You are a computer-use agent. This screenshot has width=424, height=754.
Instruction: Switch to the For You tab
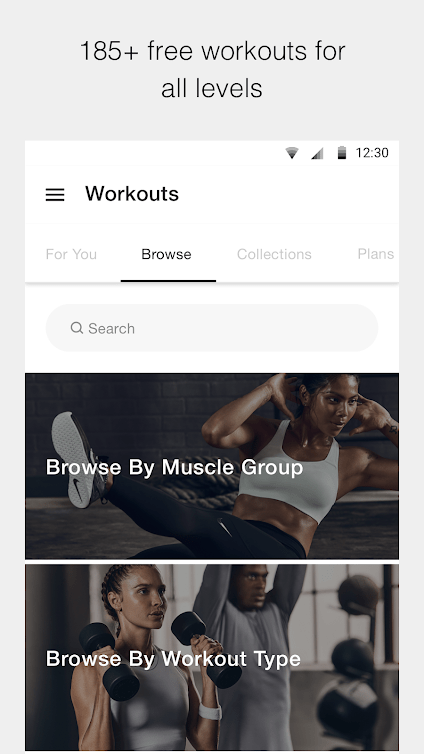click(71, 254)
